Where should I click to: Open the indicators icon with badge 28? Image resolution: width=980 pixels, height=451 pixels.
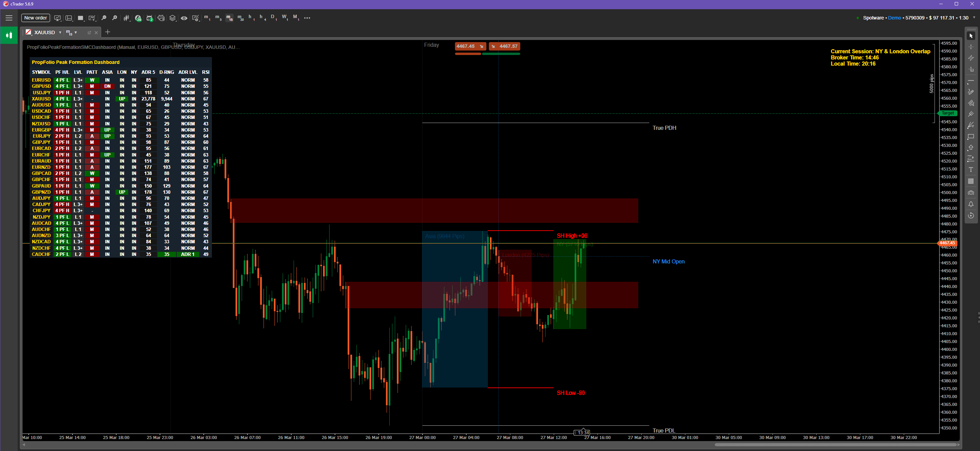coord(138,18)
